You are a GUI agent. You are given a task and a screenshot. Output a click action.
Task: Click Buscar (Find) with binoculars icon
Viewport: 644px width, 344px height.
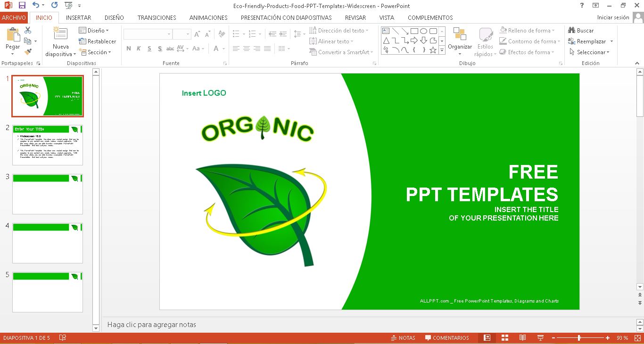tap(581, 31)
